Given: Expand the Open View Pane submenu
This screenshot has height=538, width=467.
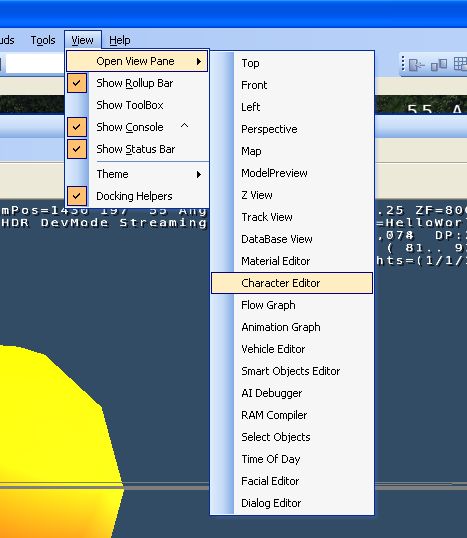Looking at the screenshot, I should pyautogui.click(x=137, y=61).
